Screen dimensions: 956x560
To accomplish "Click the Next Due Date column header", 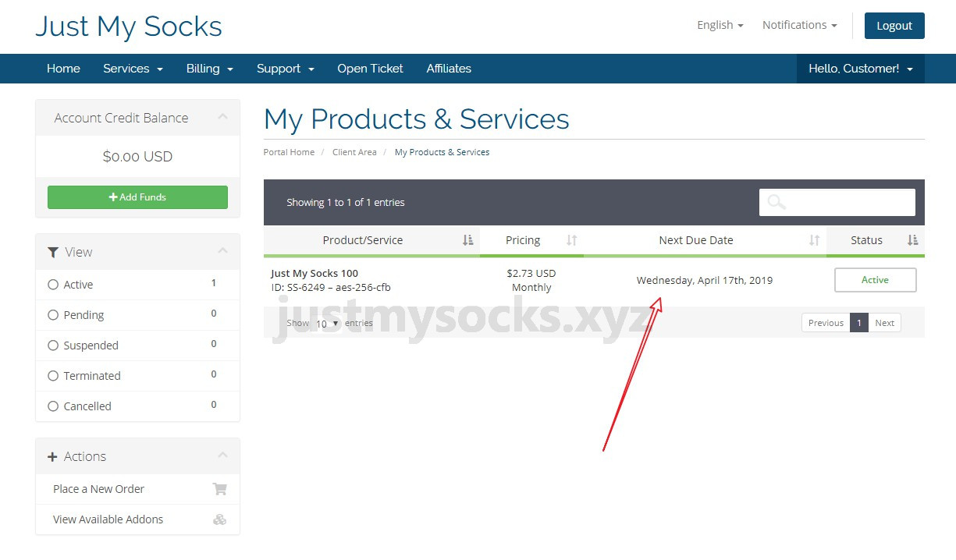I will click(x=705, y=240).
